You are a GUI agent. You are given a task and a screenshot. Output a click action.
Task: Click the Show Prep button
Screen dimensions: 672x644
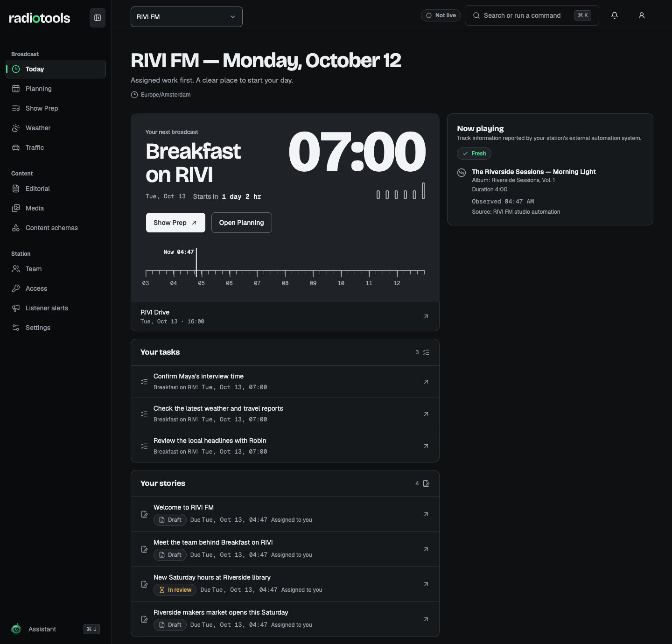click(x=175, y=223)
